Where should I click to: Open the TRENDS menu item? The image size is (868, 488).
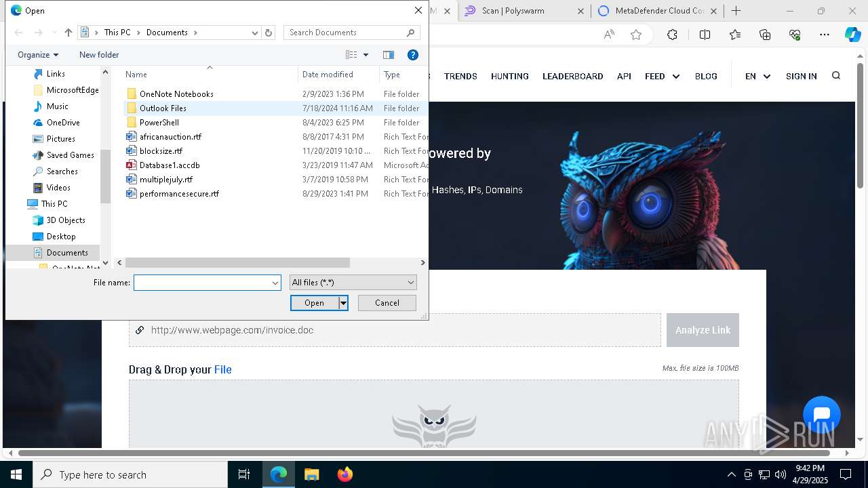point(460,76)
